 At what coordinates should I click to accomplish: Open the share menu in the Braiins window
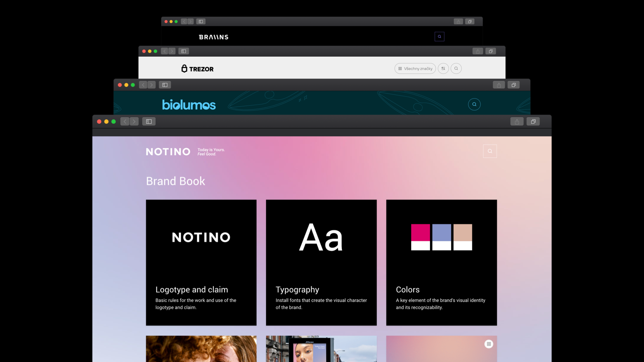pos(459,21)
